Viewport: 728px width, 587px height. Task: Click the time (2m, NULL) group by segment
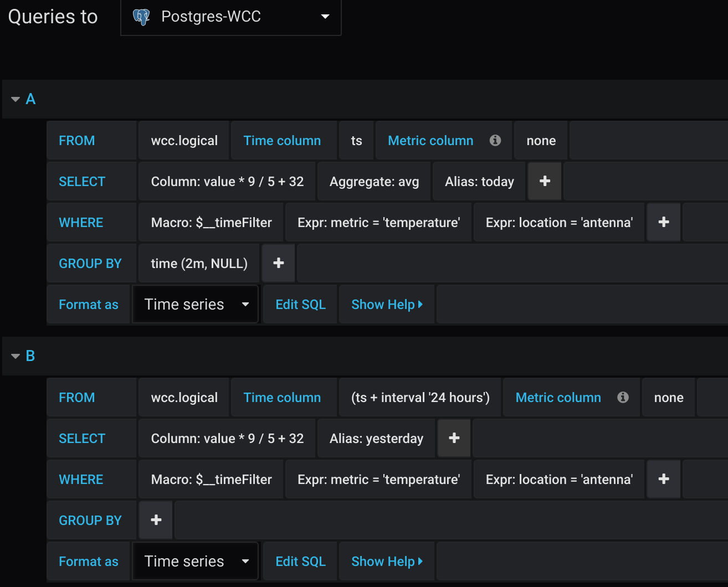coord(199,263)
